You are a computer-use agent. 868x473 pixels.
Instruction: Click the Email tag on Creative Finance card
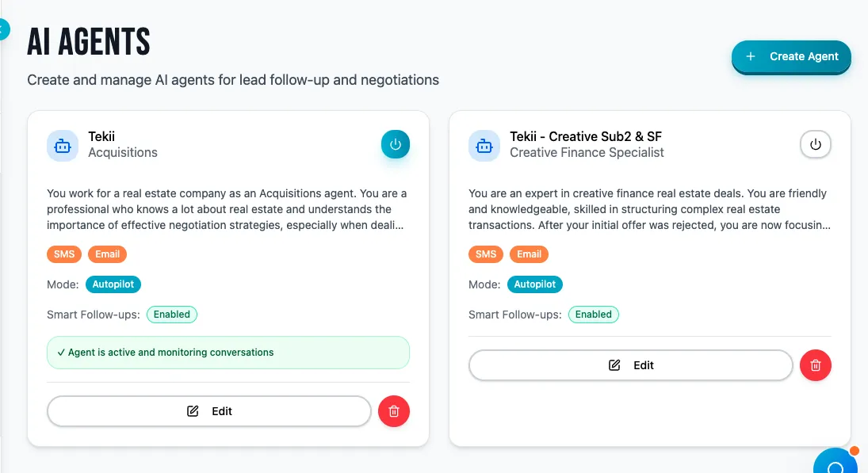530,254
